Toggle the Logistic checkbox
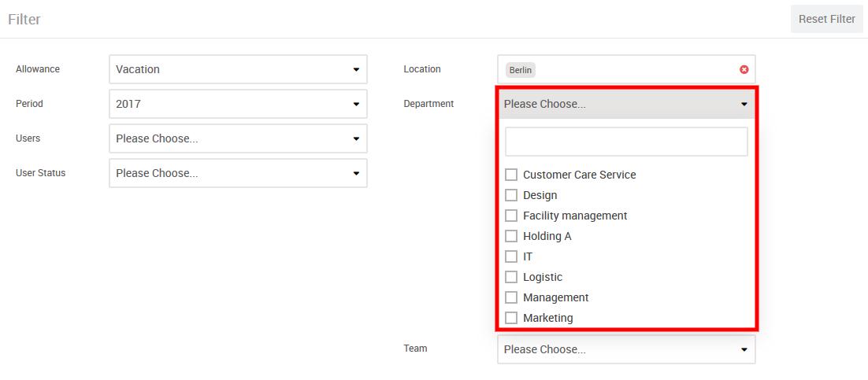Screen dimensions: 868x380 (x=511, y=277)
